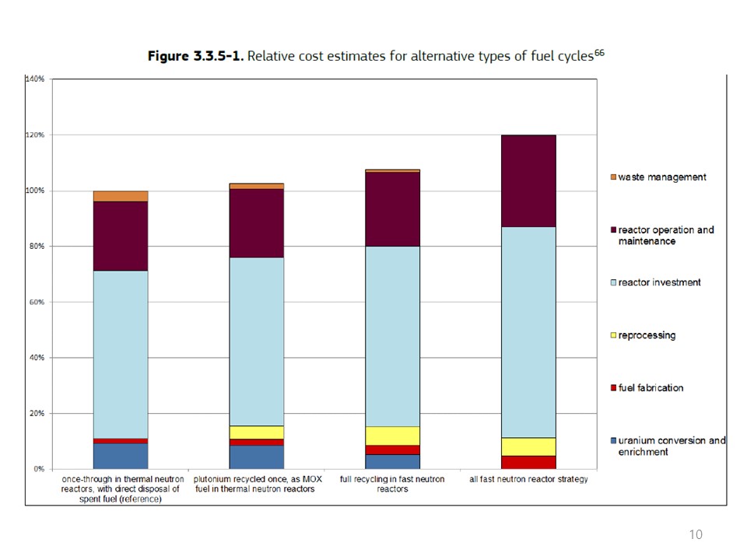747x560 pixels.
Task: Select maroon segment of all fast neutron bar
Action: [528, 180]
